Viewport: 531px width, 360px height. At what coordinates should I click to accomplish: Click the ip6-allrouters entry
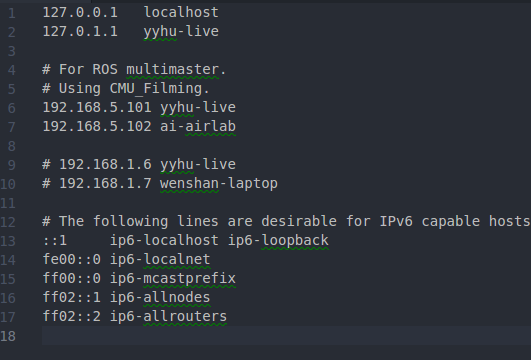[x=168, y=317]
